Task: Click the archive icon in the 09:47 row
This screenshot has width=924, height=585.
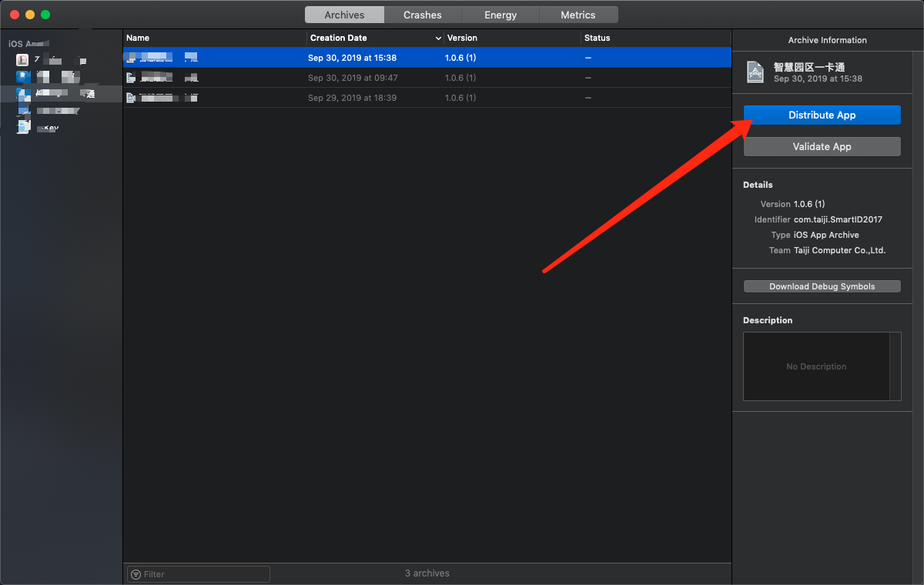Action: (x=131, y=78)
